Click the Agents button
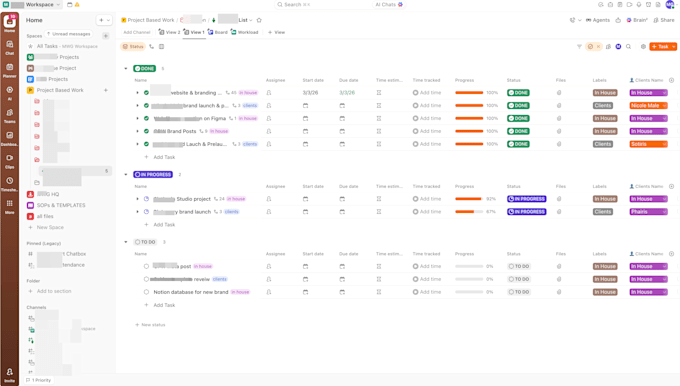The width and height of the screenshot is (680, 386). point(598,20)
